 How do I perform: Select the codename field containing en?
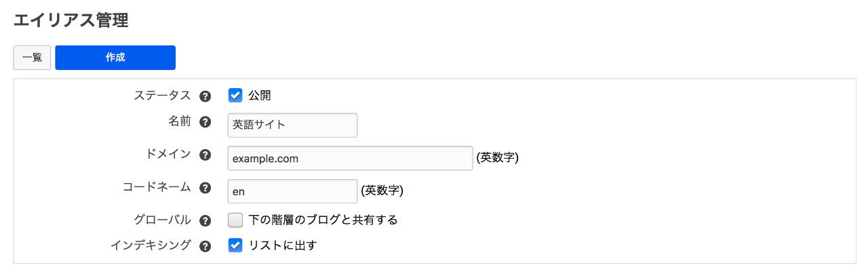click(292, 191)
